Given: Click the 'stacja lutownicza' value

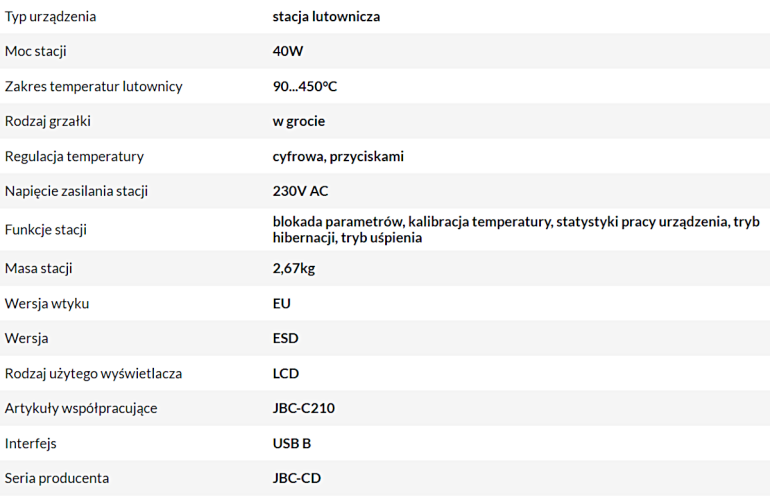Looking at the screenshot, I should [x=326, y=17].
